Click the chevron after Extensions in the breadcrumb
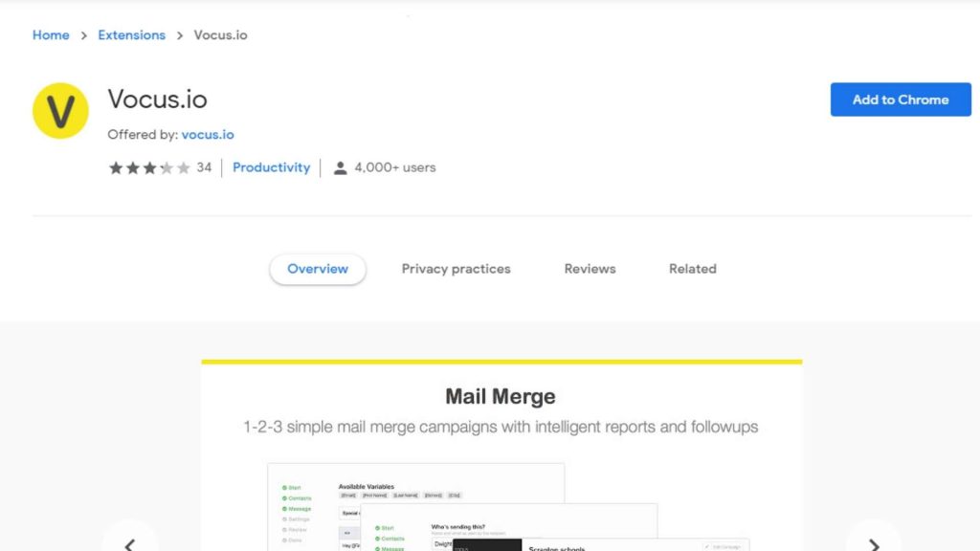The image size is (980, 551). coord(180,35)
